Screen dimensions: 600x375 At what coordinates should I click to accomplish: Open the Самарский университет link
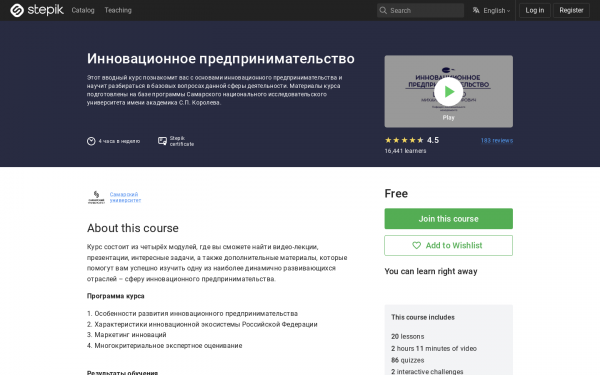125,197
